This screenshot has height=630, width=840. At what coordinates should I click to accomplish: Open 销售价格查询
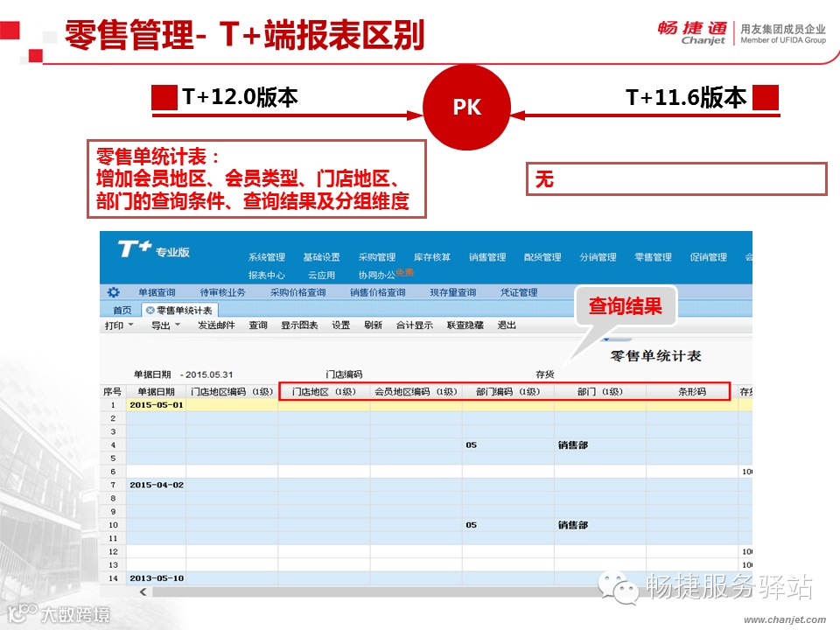tap(378, 292)
